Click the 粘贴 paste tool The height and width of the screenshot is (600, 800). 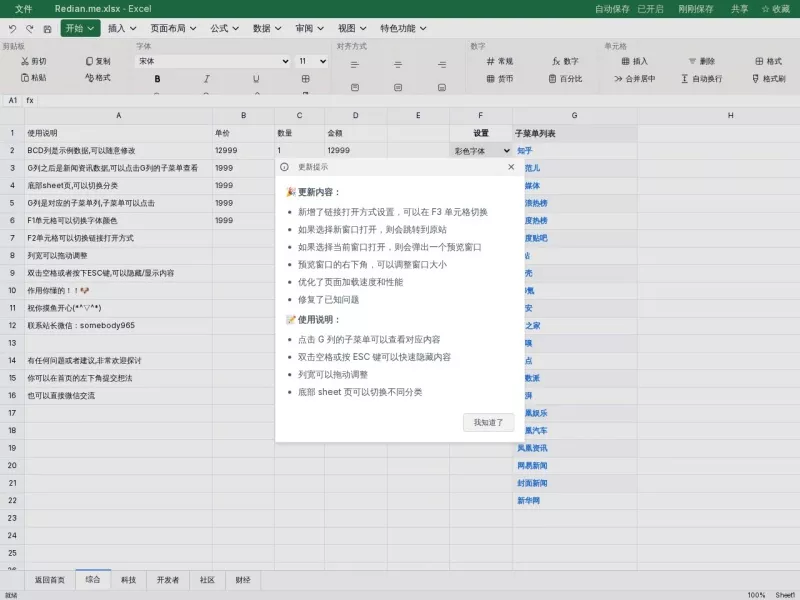pyautogui.click(x=34, y=78)
